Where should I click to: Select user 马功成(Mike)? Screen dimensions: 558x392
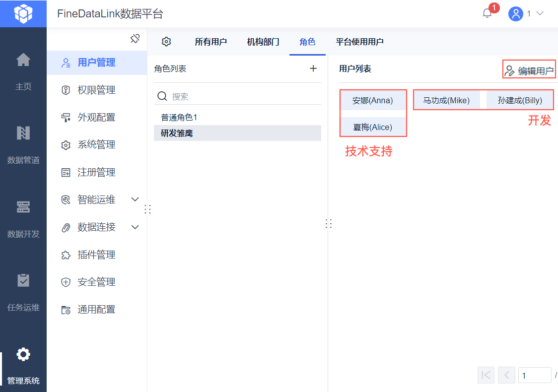446,101
